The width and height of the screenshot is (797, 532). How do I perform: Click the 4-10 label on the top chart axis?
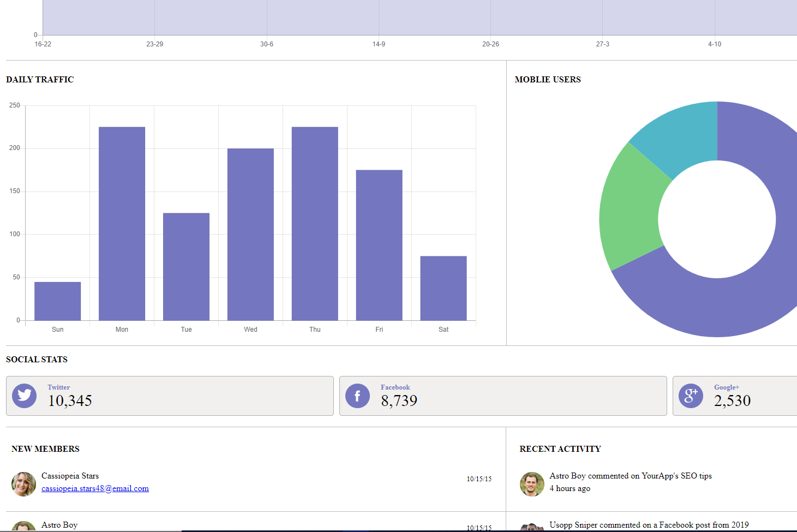click(x=715, y=44)
